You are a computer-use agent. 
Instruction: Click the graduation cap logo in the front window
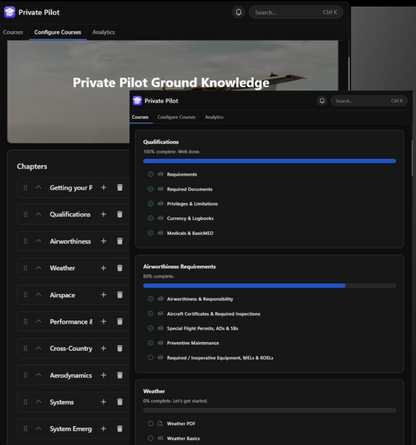(x=137, y=101)
